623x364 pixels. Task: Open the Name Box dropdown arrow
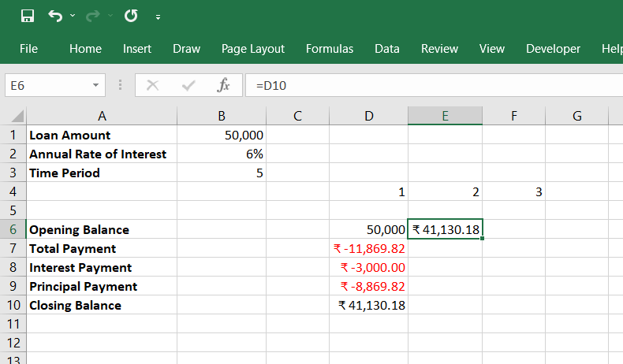tap(95, 85)
